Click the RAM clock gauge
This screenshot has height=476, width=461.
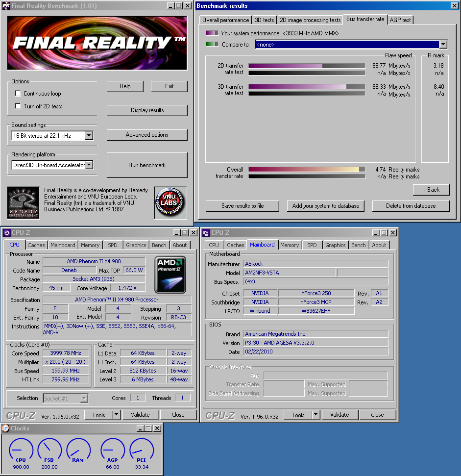(x=78, y=451)
